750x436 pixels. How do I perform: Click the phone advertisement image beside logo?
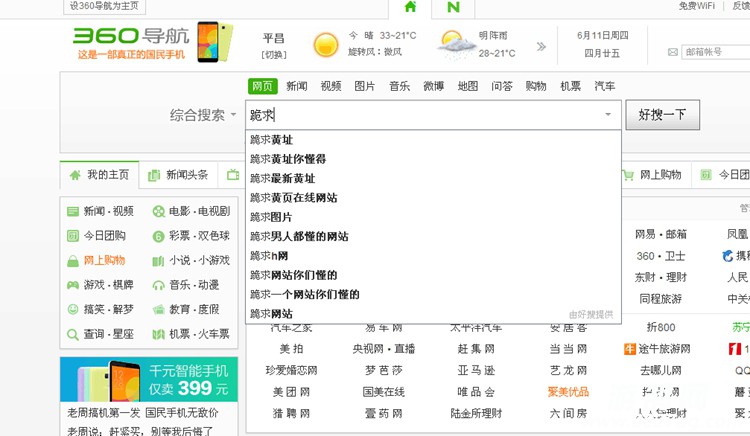[x=215, y=42]
